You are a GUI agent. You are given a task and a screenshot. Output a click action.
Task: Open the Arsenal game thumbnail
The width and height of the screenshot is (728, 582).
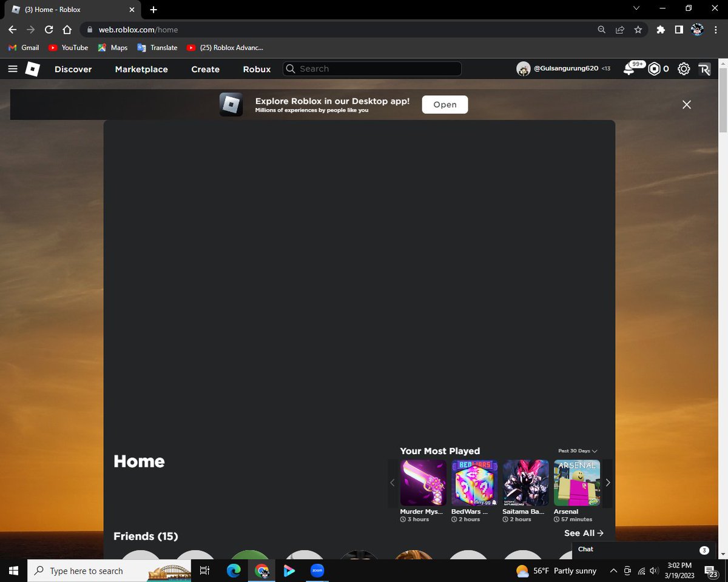pyautogui.click(x=577, y=483)
